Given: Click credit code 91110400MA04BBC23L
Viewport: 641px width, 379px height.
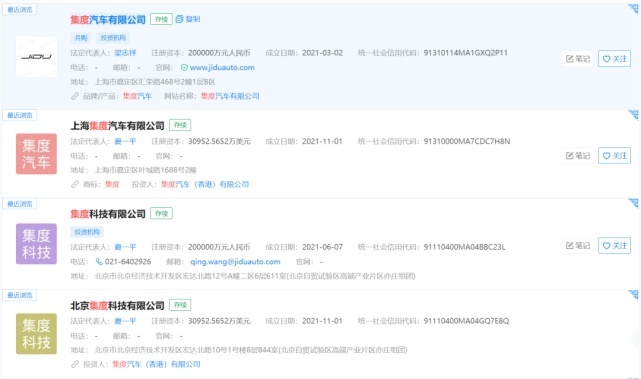Looking at the screenshot, I should (464, 247).
